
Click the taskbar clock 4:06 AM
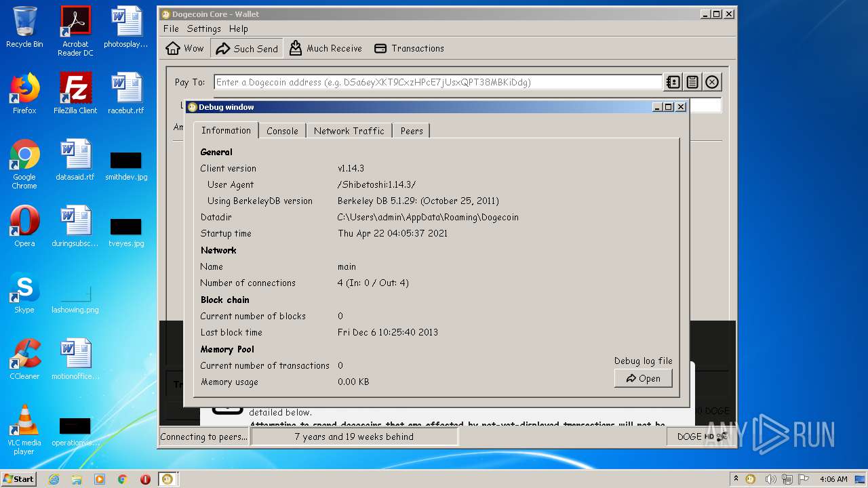point(833,479)
